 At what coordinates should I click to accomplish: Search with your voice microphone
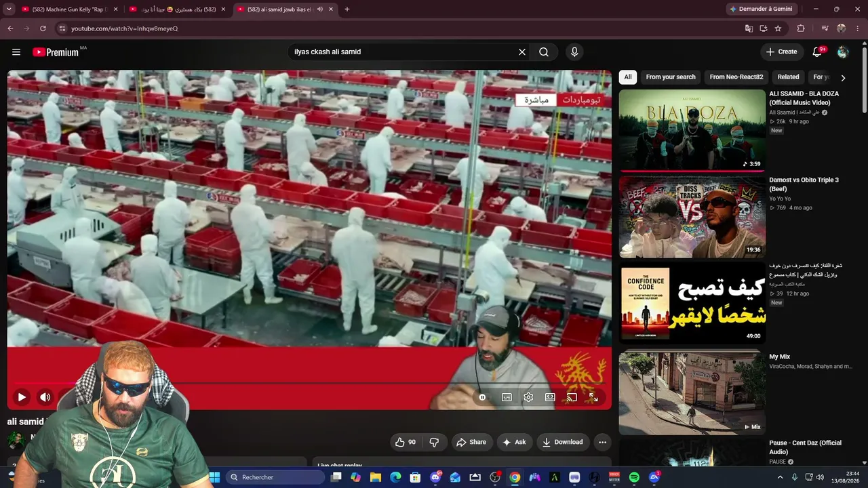574,52
